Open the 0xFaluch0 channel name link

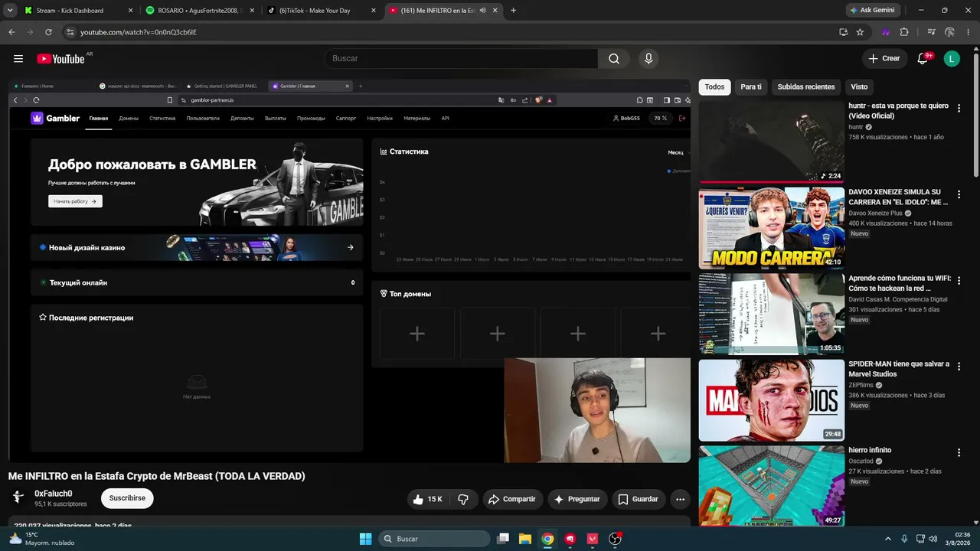click(x=54, y=494)
